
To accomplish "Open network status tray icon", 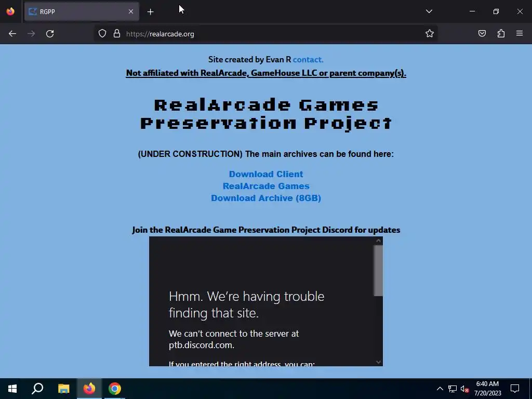I will pos(453,389).
